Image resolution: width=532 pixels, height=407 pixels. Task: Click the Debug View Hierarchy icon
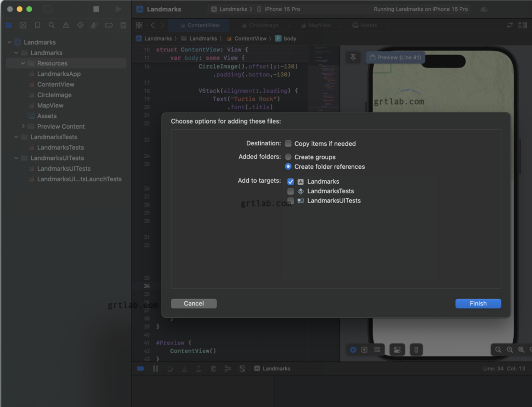(213, 368)
